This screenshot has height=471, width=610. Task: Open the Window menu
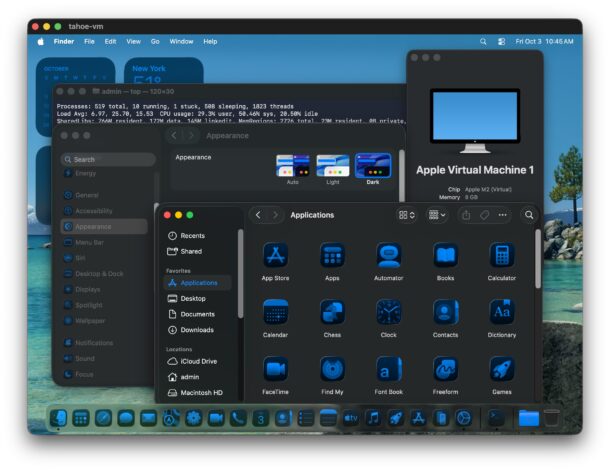[181, 42]
